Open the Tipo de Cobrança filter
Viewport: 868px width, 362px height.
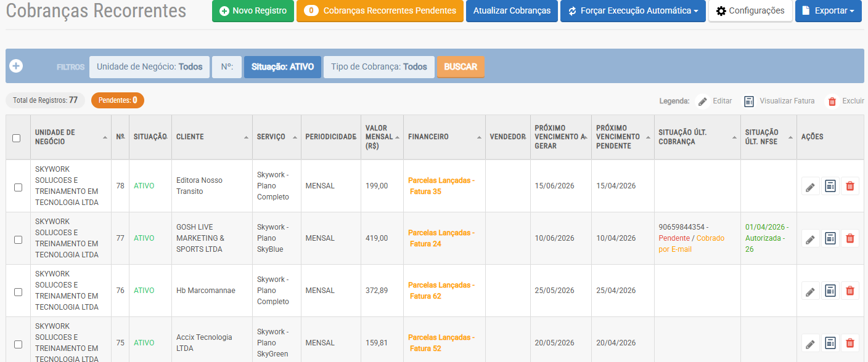379,66
